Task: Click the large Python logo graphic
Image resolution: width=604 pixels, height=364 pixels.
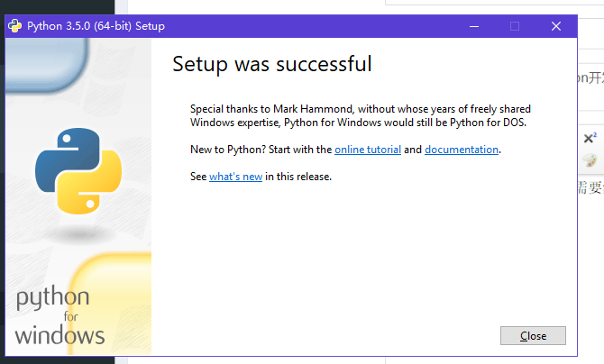Action: pos(78,171)
